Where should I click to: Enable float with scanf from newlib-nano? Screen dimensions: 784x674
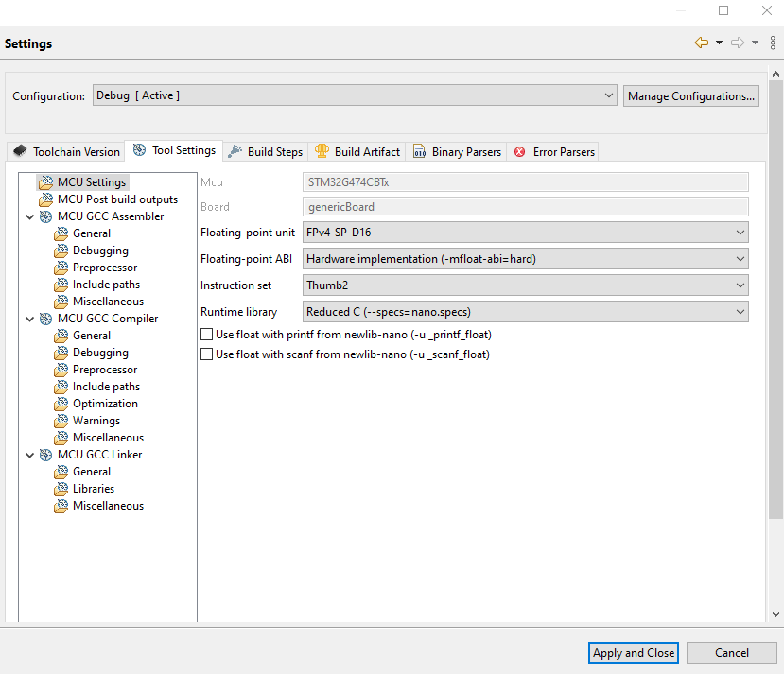206,354
